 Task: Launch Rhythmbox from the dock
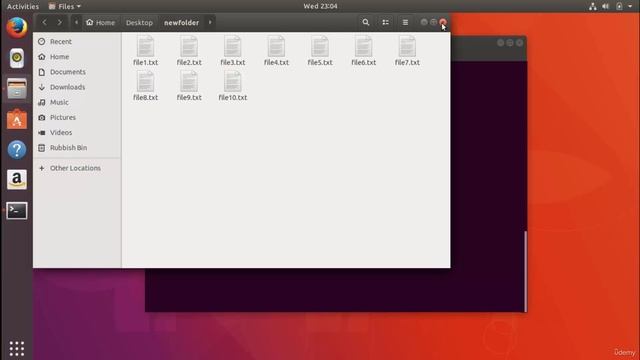pyautogui.click(x=17, y=58)
